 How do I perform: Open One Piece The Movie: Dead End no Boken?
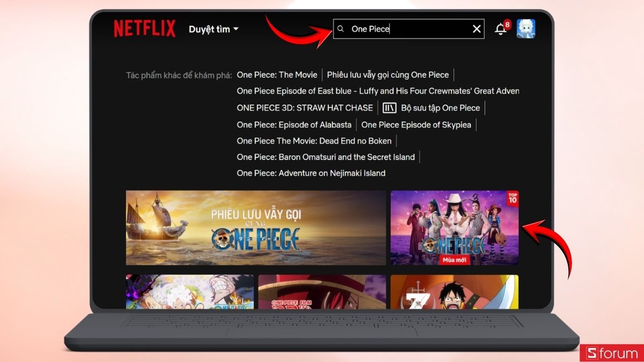tap(314, 141)
